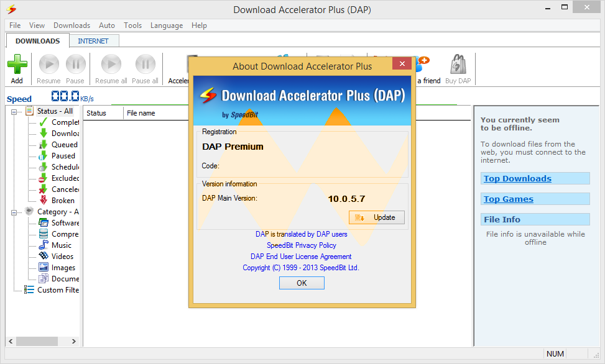Click the tree panel horizontal scrollbar thumb
This screenshot has height=364, width=605.
[37, 341]
